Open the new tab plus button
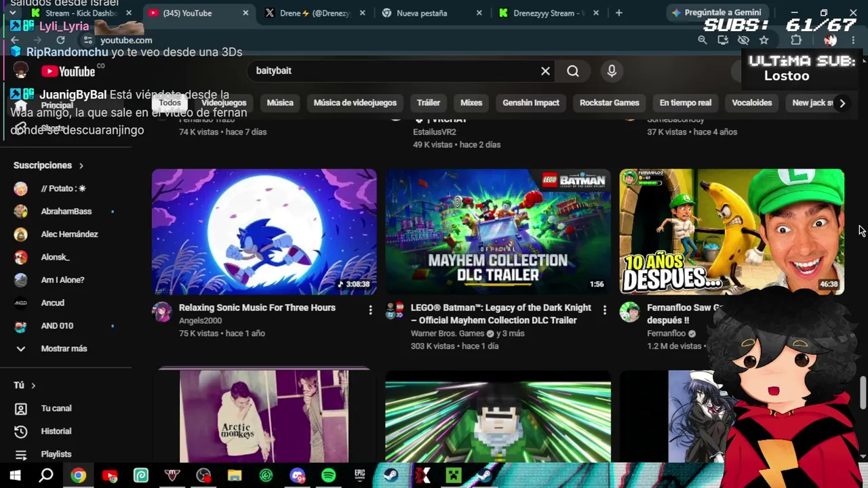 (x=618, y=13)
